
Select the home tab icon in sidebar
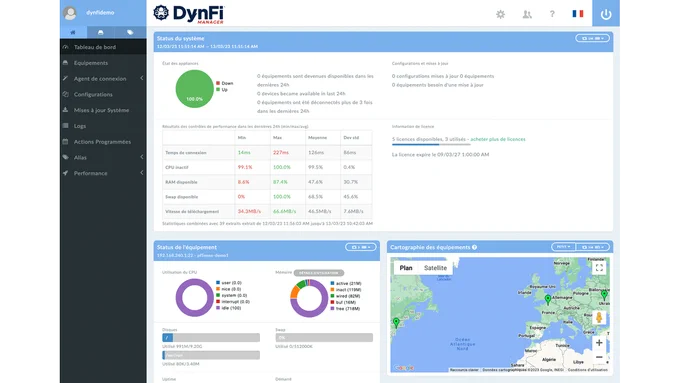[x=73, y=33]
